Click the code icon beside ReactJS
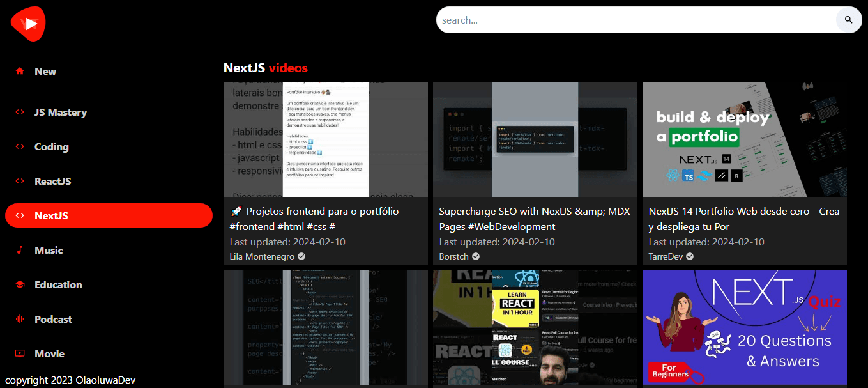868x388 pixels. coord(20,182)
